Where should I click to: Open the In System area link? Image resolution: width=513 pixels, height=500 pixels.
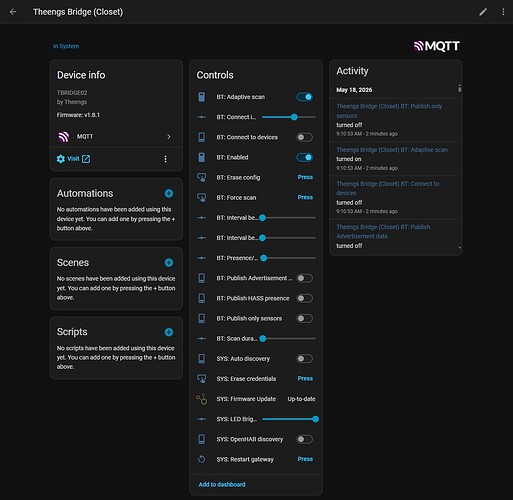[66, 46]
